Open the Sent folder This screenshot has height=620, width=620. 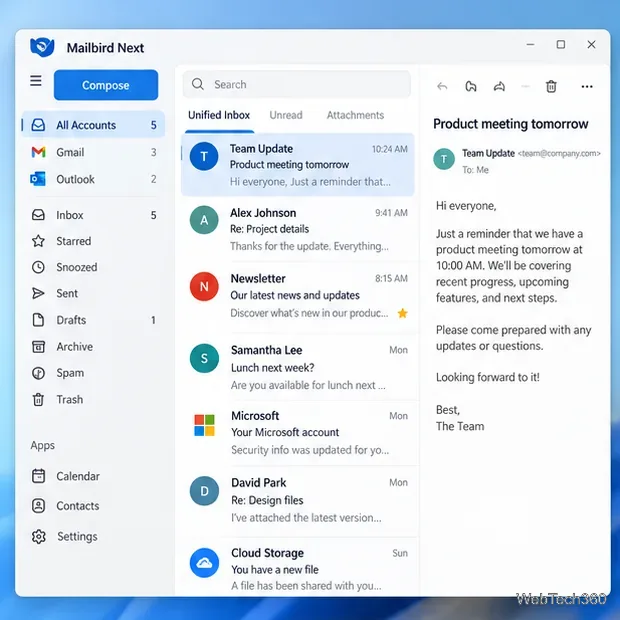(x=93, y=293)
